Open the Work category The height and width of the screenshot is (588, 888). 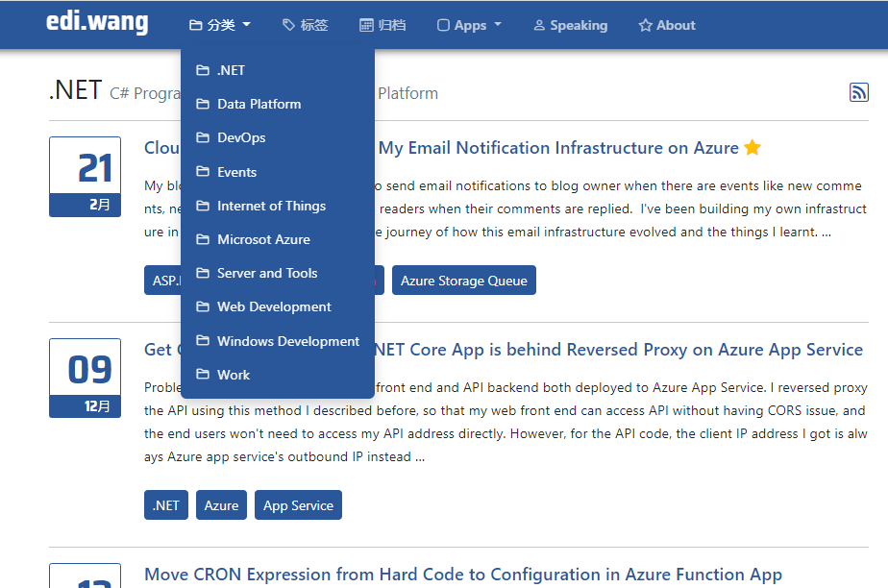(278, 375)
